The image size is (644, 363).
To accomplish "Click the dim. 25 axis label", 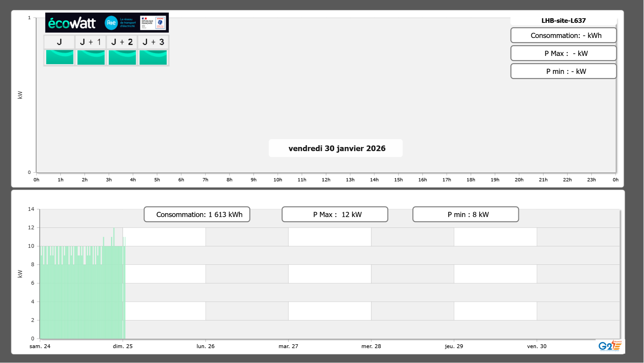I will [x=123, y=346].
